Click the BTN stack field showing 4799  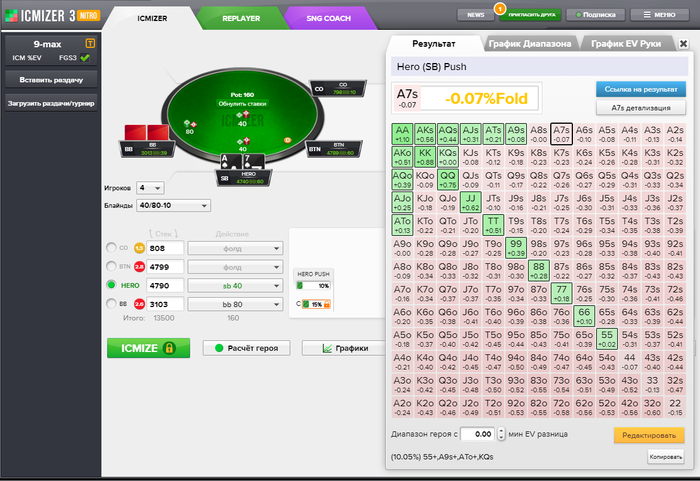point(165,267)
